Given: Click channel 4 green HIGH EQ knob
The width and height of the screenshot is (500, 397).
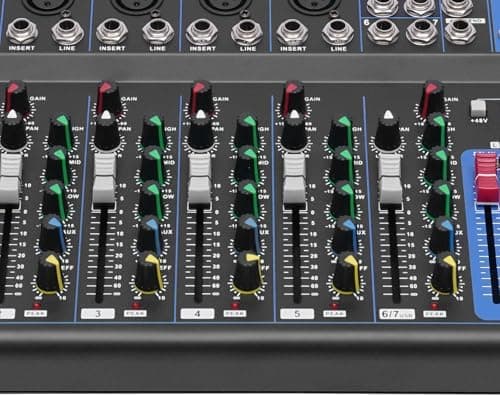Looking at the screenshot, I should tap(247, 132).
